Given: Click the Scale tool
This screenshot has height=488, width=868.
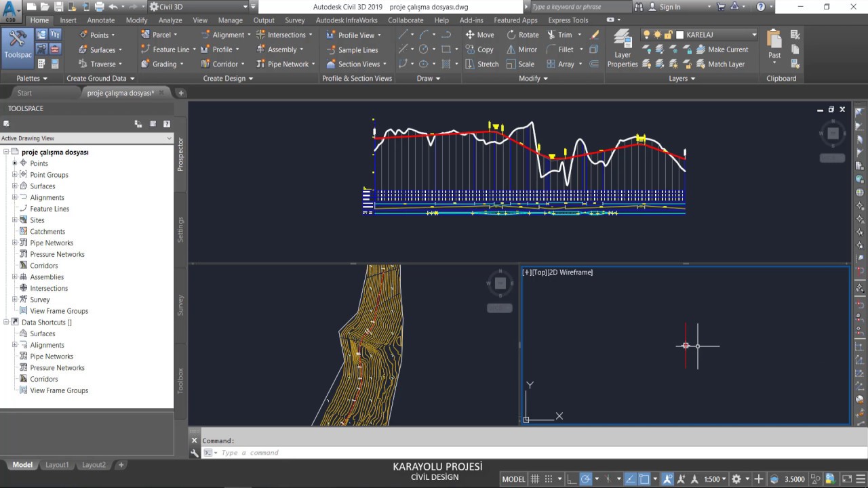Looking at the screenshot, I should pos(520,64).
